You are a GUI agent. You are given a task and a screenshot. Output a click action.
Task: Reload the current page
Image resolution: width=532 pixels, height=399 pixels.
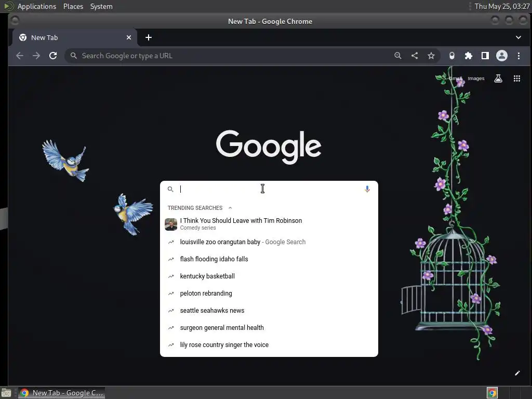pos(53,56)
